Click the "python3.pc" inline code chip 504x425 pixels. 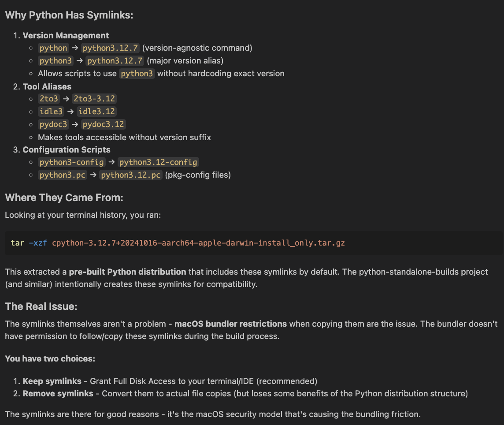point(62,175)
